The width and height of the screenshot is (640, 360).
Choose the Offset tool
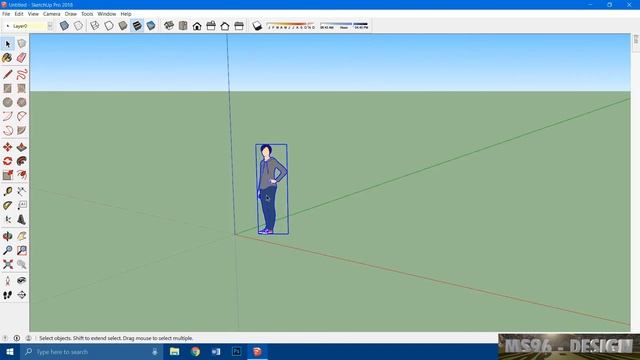[22, 175]
